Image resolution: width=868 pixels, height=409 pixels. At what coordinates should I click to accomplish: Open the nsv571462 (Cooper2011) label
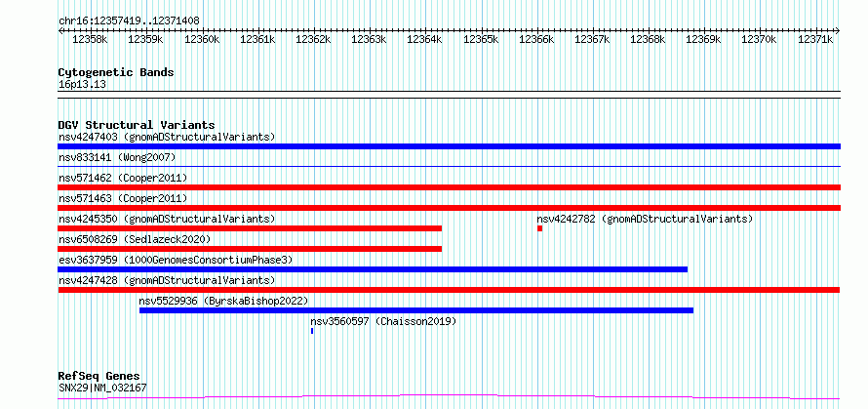click(123, 178)
